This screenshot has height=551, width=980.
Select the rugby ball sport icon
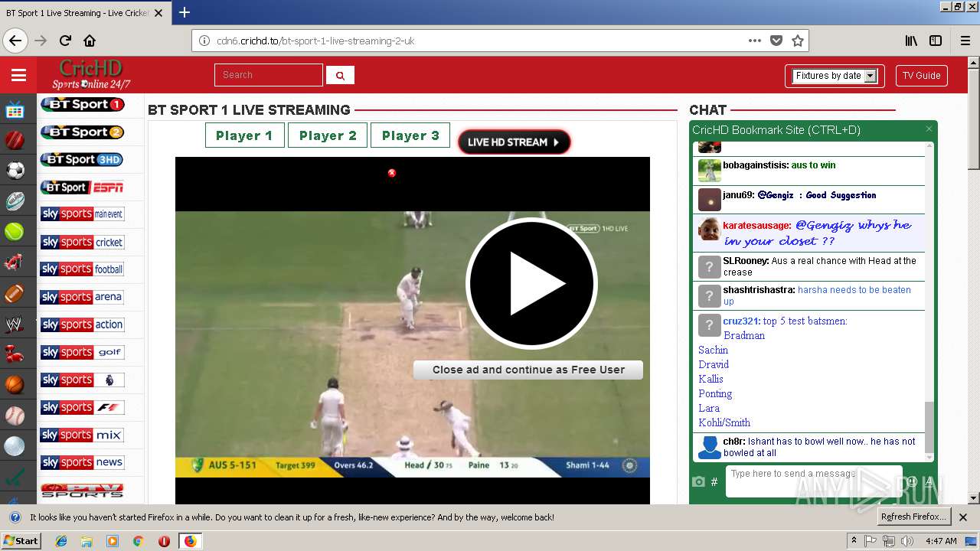tap(15, 201)
